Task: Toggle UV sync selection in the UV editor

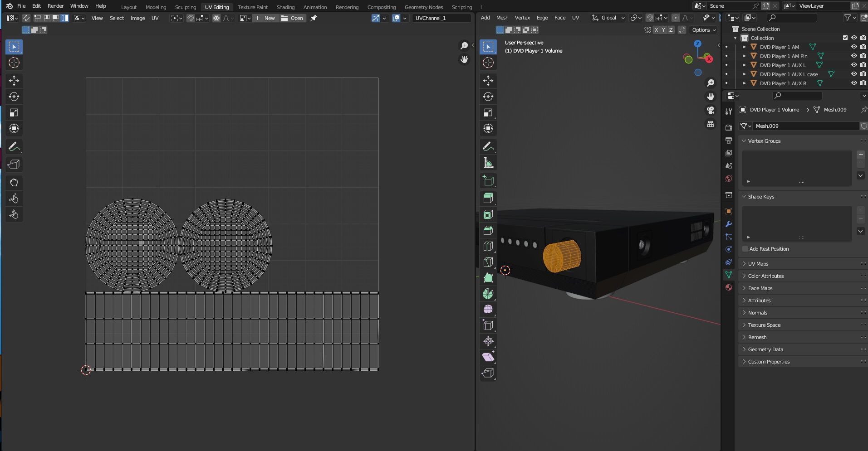Action: coord(26,18)
